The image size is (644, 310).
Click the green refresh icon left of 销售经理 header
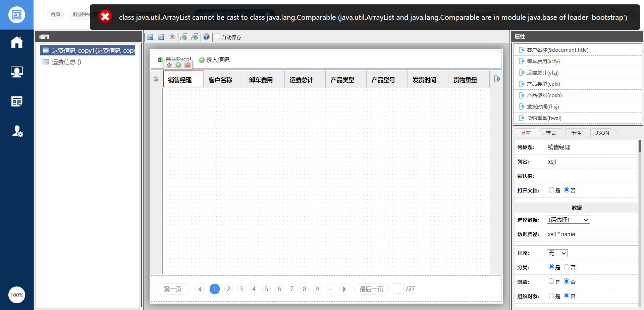pyautogui.click(x=156, y=79)
